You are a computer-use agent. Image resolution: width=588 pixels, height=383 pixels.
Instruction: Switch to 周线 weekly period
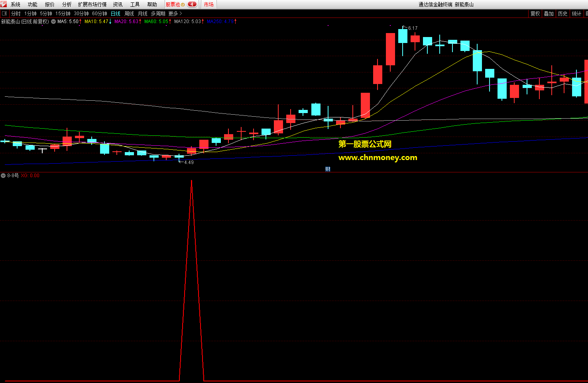coord(129,14)
